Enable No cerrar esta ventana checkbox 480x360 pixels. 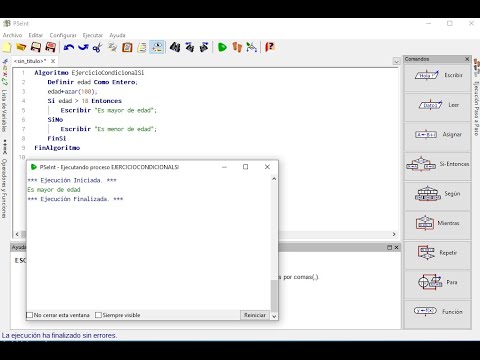(x=30, y=315)
